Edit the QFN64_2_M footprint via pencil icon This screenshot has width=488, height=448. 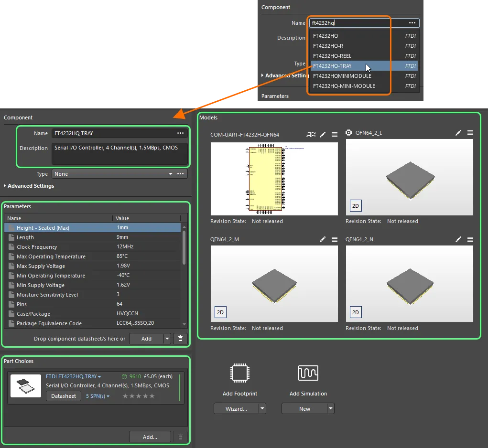click(323, 239)
